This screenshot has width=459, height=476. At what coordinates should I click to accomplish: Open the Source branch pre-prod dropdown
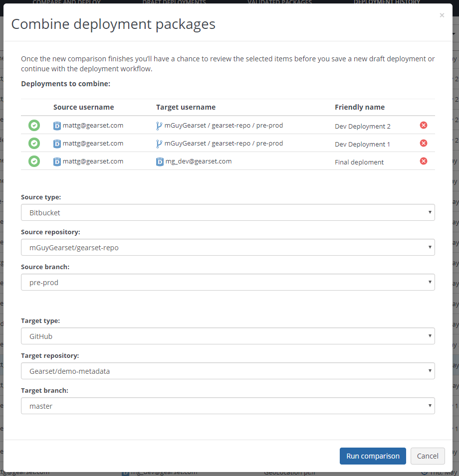(228, 282)
